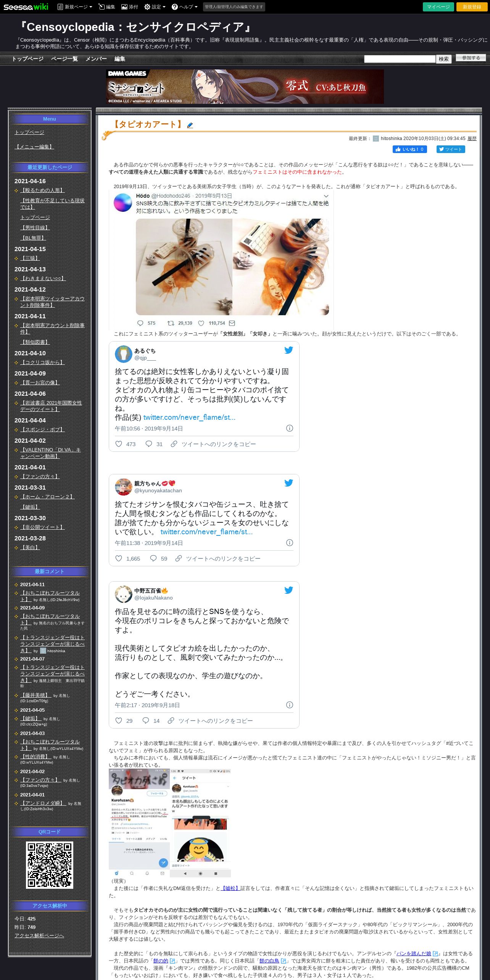Open the 【BL無罪】 sidebar link
The width and height of the screenshot is (490, 980).
click(x=33, y=238)
